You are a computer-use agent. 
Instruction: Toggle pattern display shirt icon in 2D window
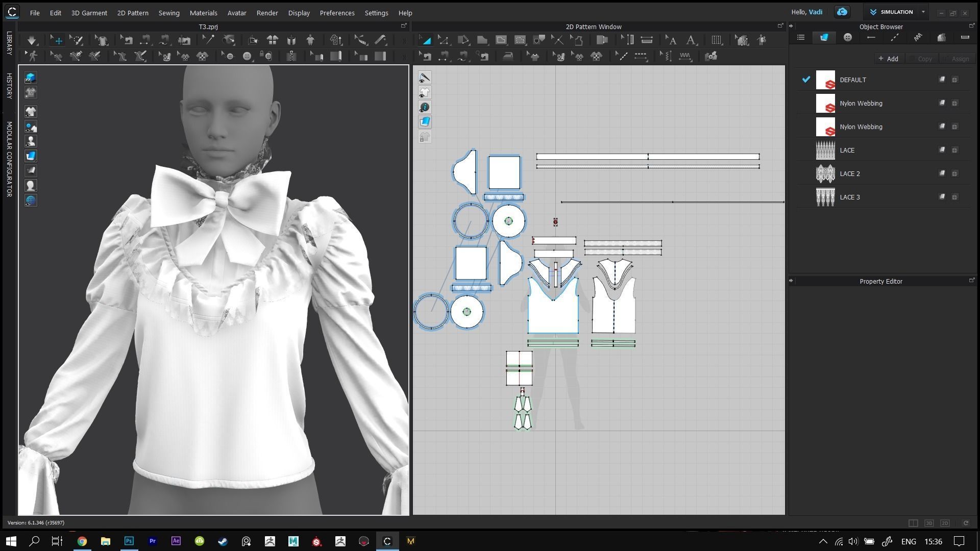(425, 92)
